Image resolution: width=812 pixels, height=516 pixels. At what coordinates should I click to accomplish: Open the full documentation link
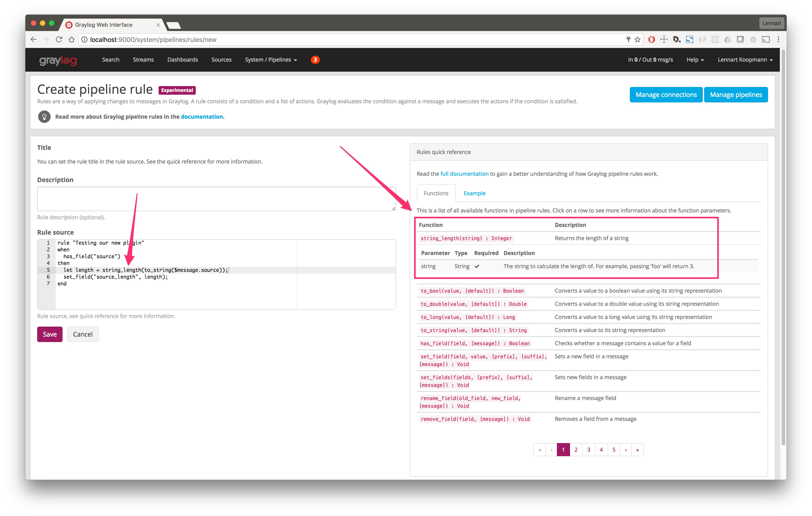click(x=464, y=174)
